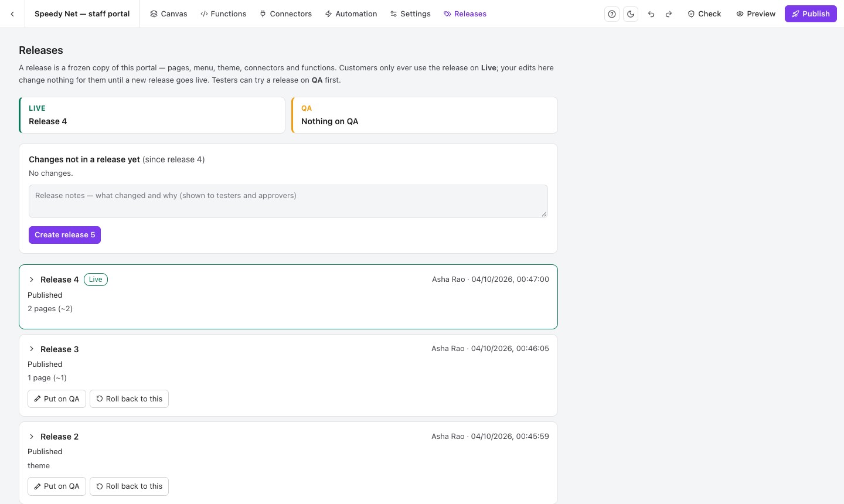Roll back to Release 2
844x504 pixels.
pos(129,486)
